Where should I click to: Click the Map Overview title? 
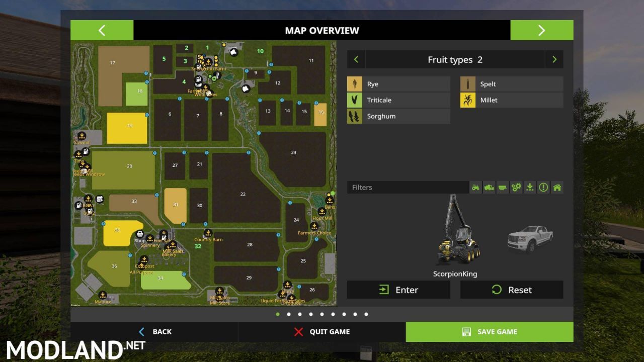coord(322,30)
